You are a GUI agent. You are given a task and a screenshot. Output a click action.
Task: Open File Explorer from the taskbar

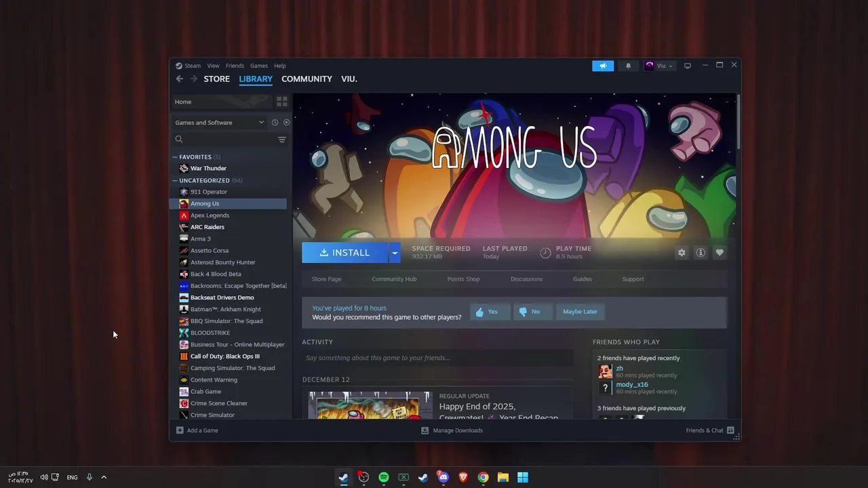click(x=503, y=477)
